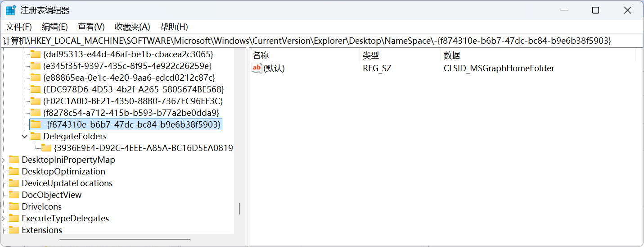Select subkey {3936E9E4-D92C-4EEE-A85A-BC16D5EA0819
The width and height of the screenshot is (644, 247).
pyautogui.click(x=144, y=148)
